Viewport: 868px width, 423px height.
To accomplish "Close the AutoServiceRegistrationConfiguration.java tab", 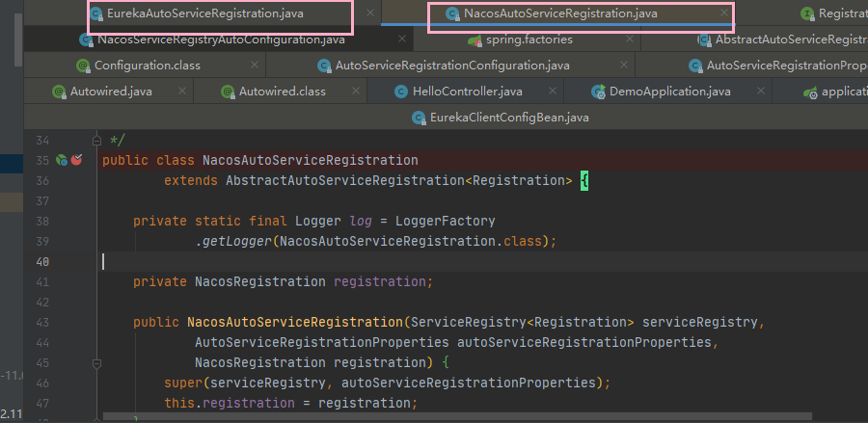I will pyautogui.click(x=624, y=65).
